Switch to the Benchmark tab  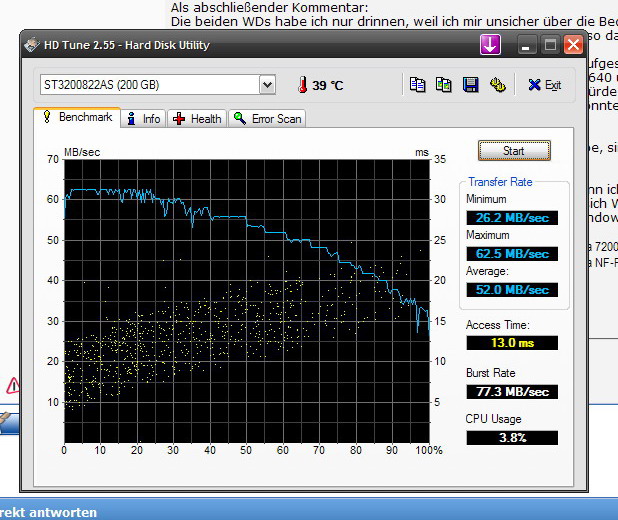tap(77, 117)
